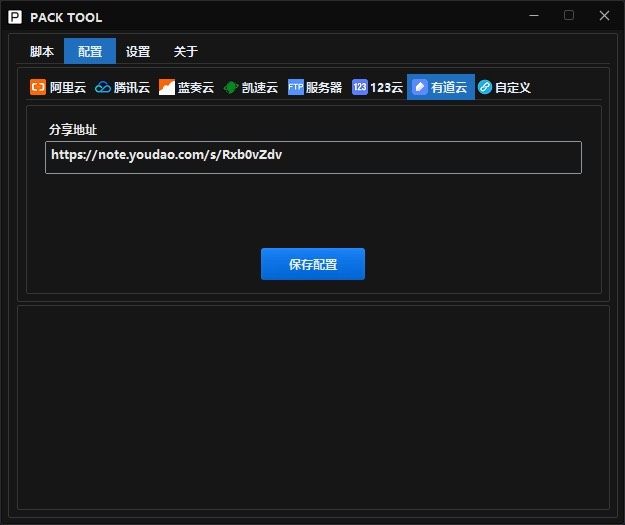Click the 保存配置 button
Viewport: 625px width, 525px height.
click(313, 264)
